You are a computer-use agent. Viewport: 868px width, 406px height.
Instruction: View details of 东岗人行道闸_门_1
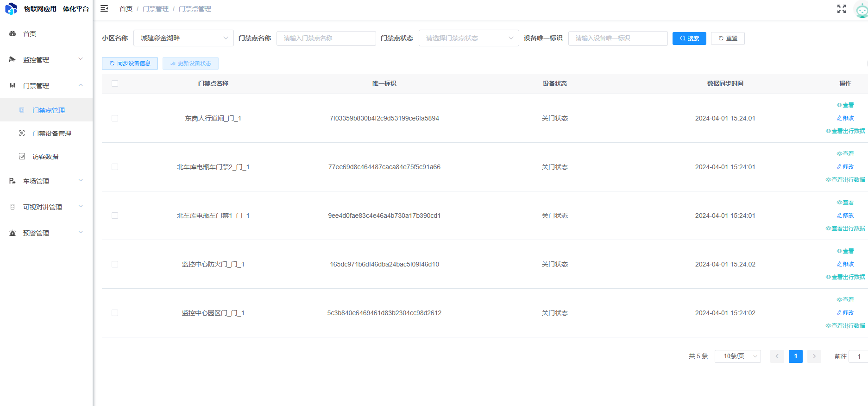coord(845,105)
